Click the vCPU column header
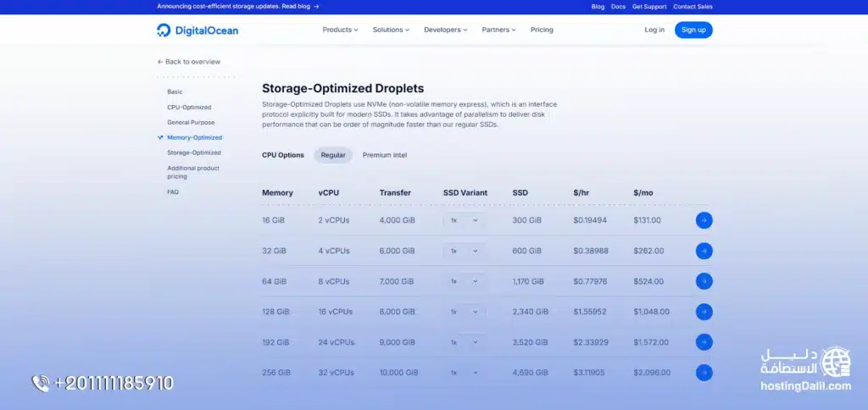This screenshot has width=868, height=410. [328, 193]
